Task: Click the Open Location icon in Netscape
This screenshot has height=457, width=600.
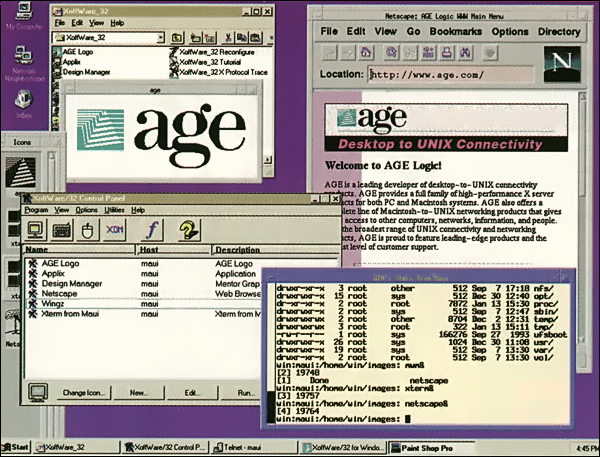Action: click(428, 53)
